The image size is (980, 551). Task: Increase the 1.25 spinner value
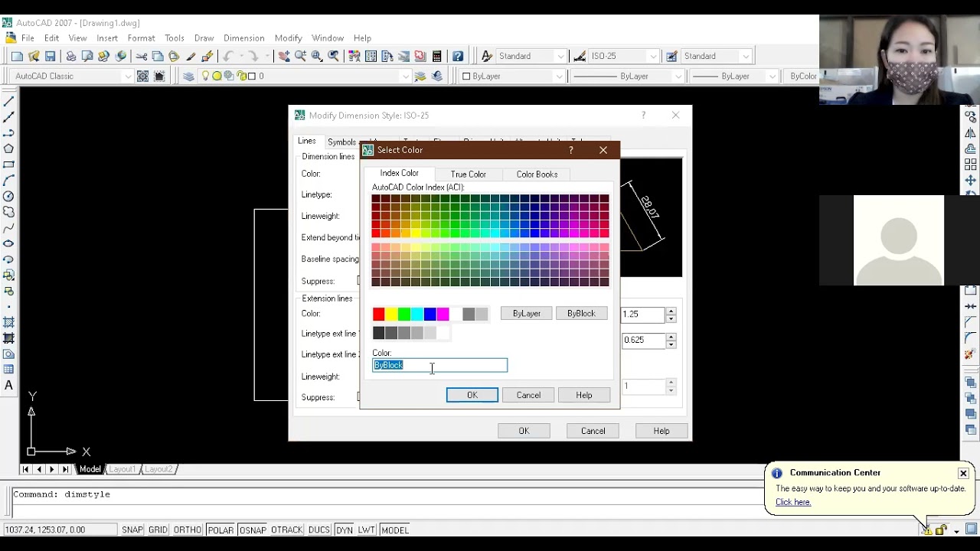(x=671, y=311)
